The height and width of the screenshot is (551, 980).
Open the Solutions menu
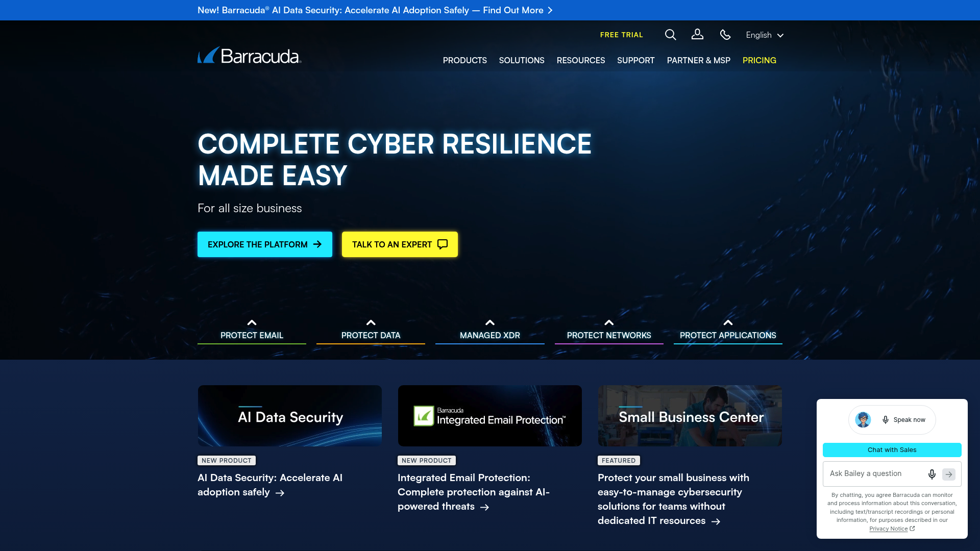pyautogui.click(x=522, y=60)
